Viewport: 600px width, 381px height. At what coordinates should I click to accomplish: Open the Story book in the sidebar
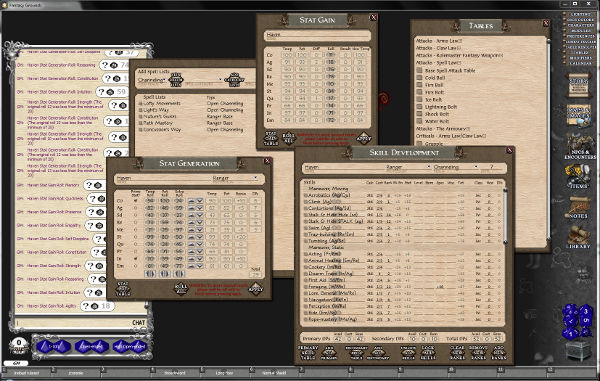[x=578, y=85]
